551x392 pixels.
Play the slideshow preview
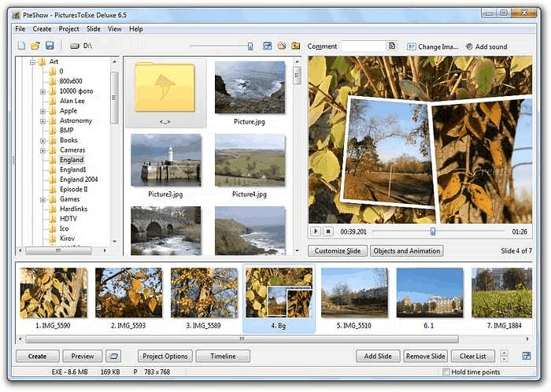click(x=316, y=231)
